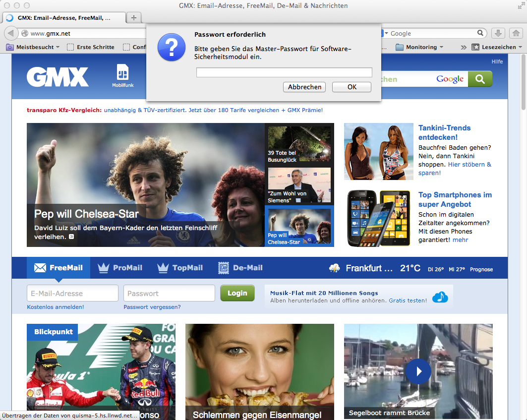Open the Lesezeichen bookmarks menu
The width and height of the screenshot is (527, 420).
(497, 47)
